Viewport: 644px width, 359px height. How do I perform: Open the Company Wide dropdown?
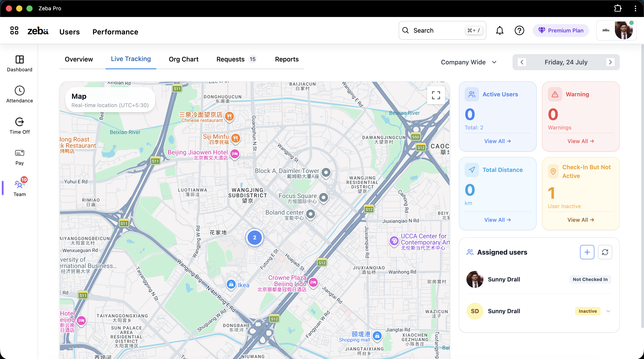pyautogui.click(x=468, y=62)
